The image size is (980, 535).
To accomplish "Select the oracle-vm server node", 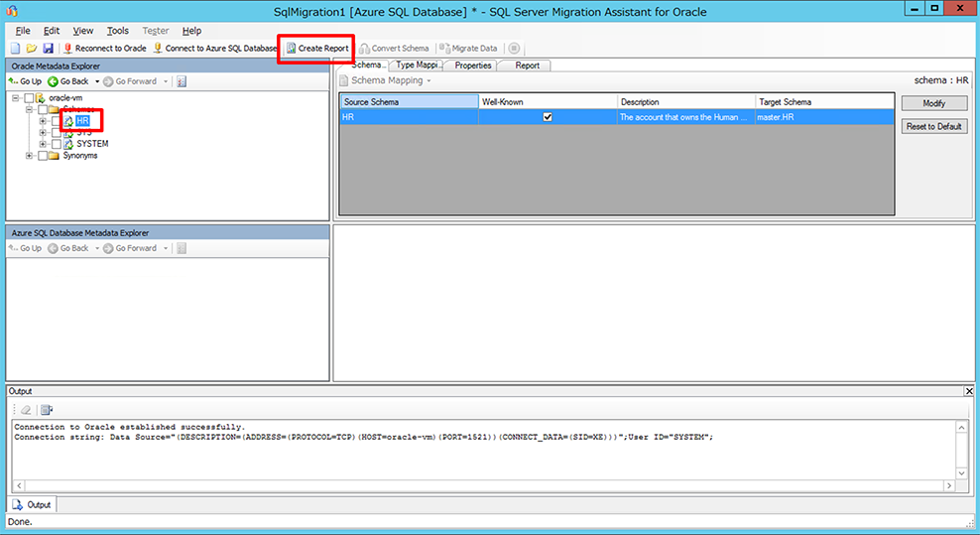I will click(65, 98).
